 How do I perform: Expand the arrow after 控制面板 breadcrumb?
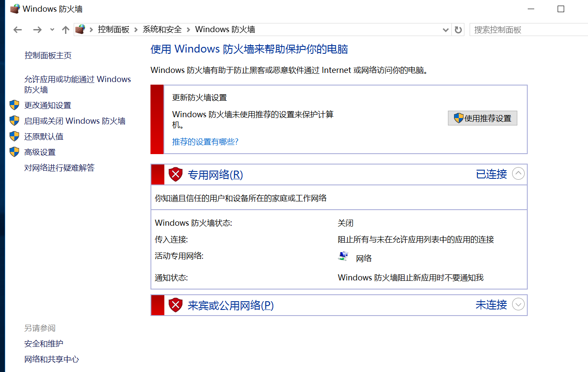136,30
